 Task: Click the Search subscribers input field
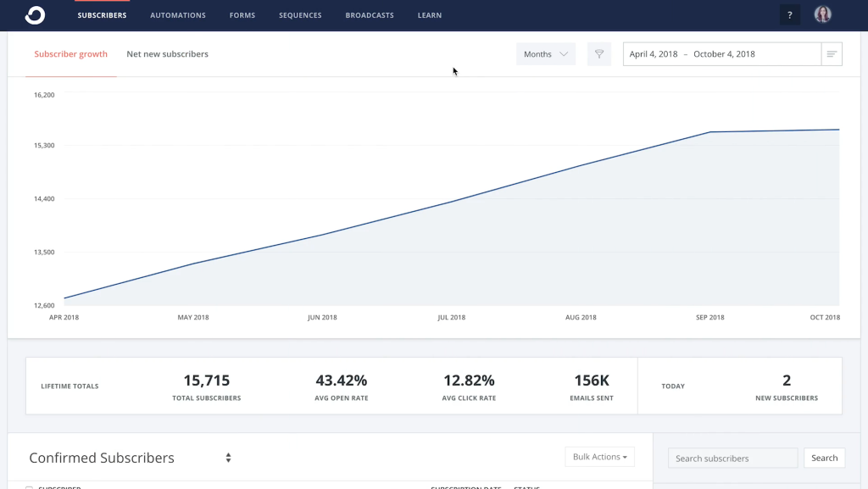pyautogui.click(x=732, y=458)
